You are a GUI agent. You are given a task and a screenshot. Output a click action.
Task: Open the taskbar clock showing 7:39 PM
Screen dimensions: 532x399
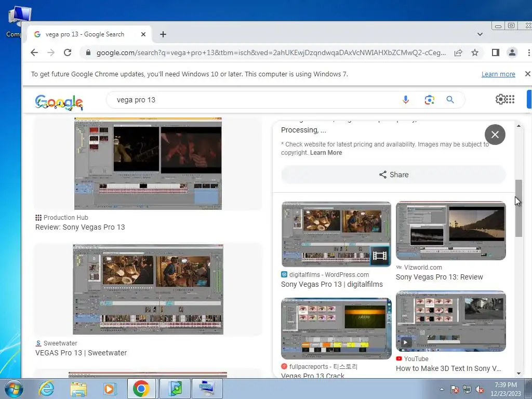[505, 389]
